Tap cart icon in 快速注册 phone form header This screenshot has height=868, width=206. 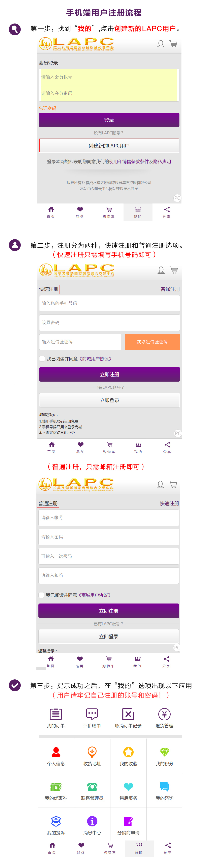tap(174, 270)
